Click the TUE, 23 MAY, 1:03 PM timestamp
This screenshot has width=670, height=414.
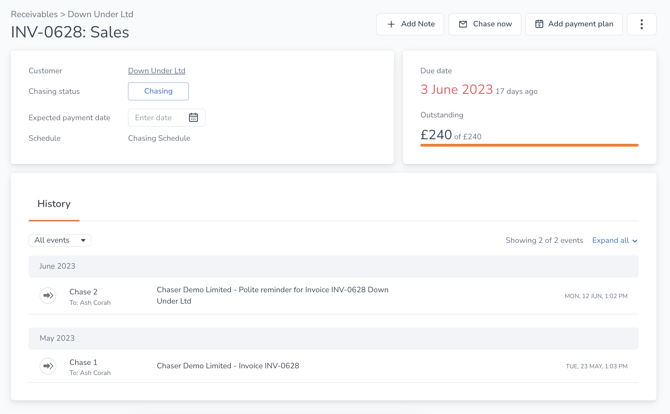tap(597, 367)
